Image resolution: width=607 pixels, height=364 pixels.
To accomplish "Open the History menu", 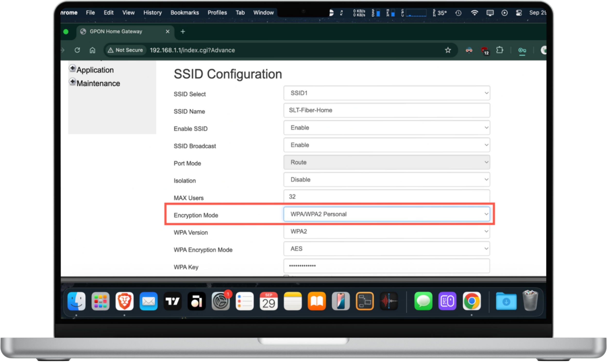I will (x=152, y=13).
